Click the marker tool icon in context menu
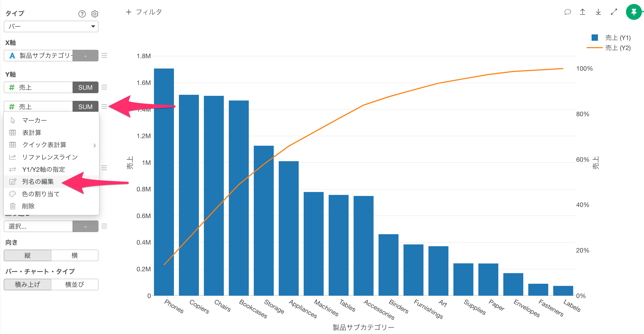This screenshot has width=644, height=334. pos(12,120)
